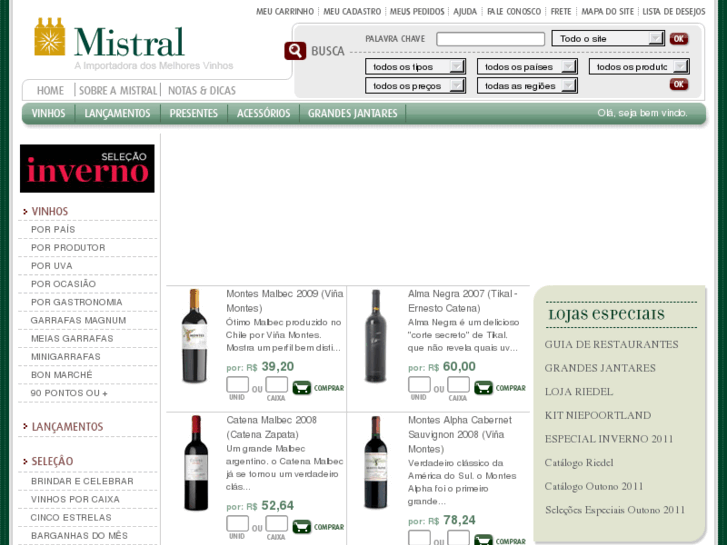Open the Acessórios tab
This screenshot has width=727, height=545.
point(263,114)
